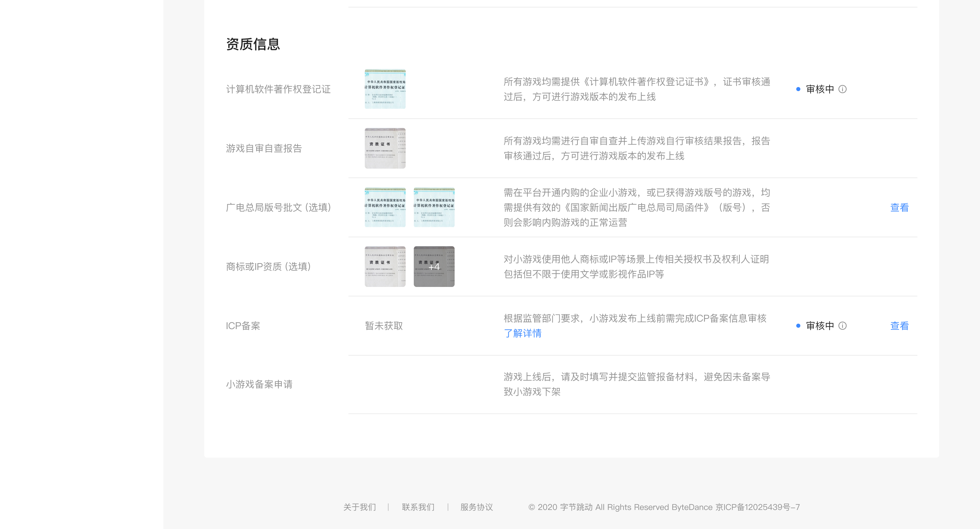Viewport: 980px width, 529px height.
Task: Click description starting 游戏上线后，请及时填写
Action: (x=636, y=384)
